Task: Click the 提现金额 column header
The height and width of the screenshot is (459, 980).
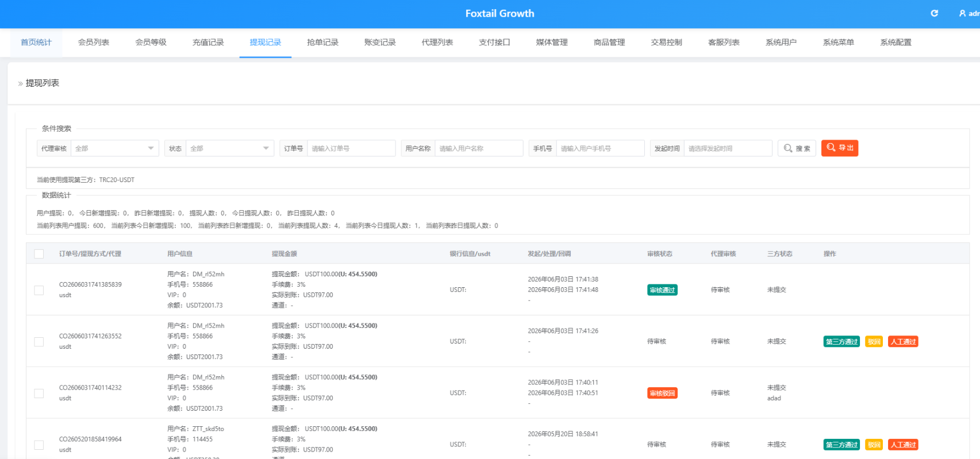Action: tap(285, 254)
